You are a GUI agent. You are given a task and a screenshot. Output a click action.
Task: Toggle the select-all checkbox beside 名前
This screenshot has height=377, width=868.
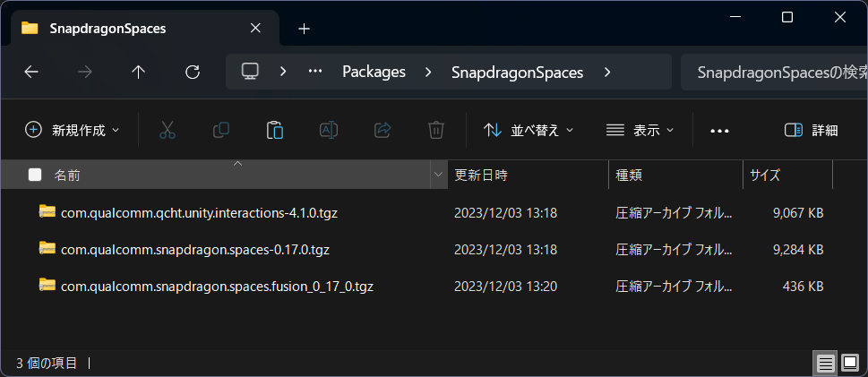[x=35, y=175]
